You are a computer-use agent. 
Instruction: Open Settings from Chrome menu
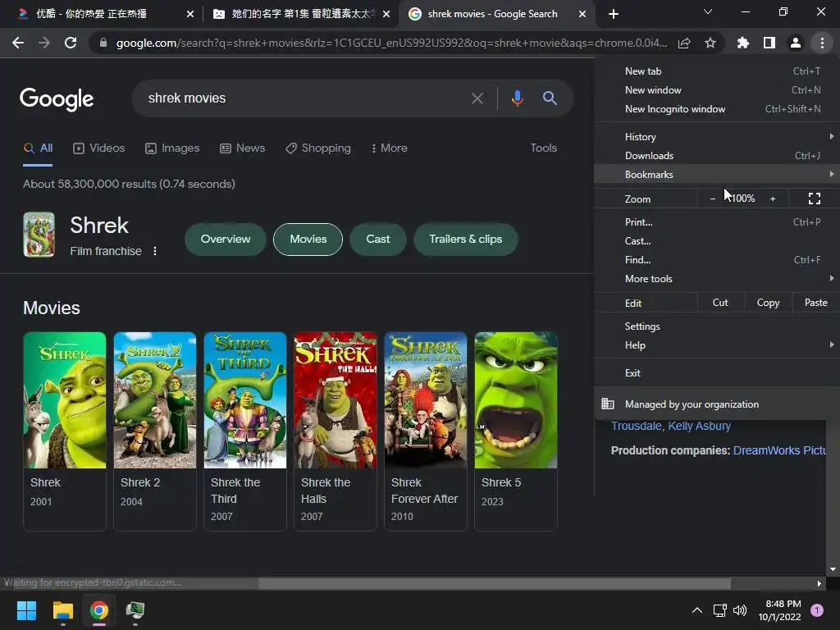pyautogui.click(x=717, y=326)
